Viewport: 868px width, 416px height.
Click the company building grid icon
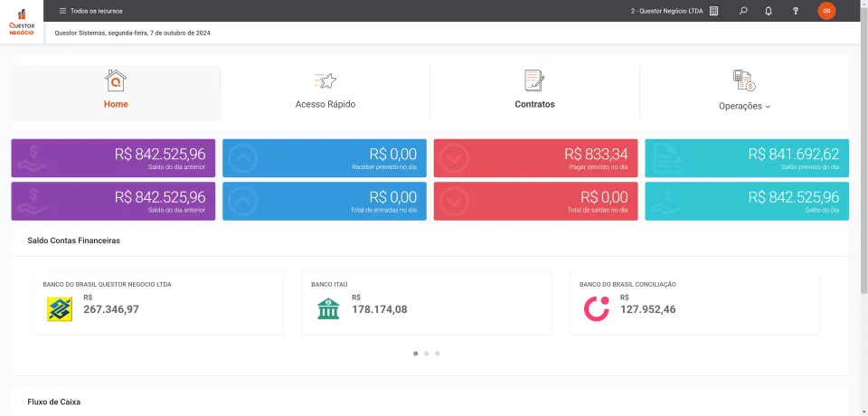click(x=713, y=11)
